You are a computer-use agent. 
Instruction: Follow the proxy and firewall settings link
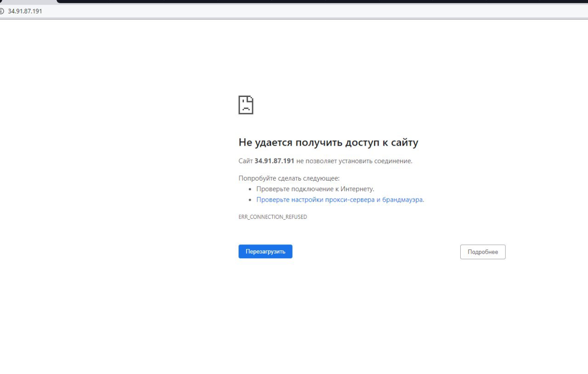pyautogui.click(x=339, y=199)
